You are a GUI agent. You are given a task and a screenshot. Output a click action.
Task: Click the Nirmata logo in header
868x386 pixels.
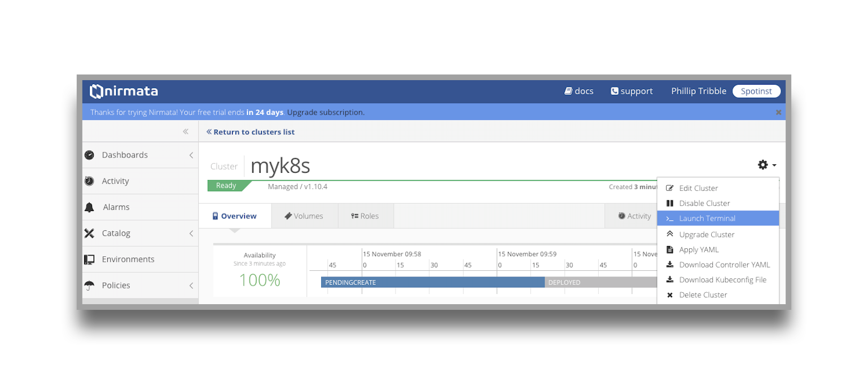point(124,91)
